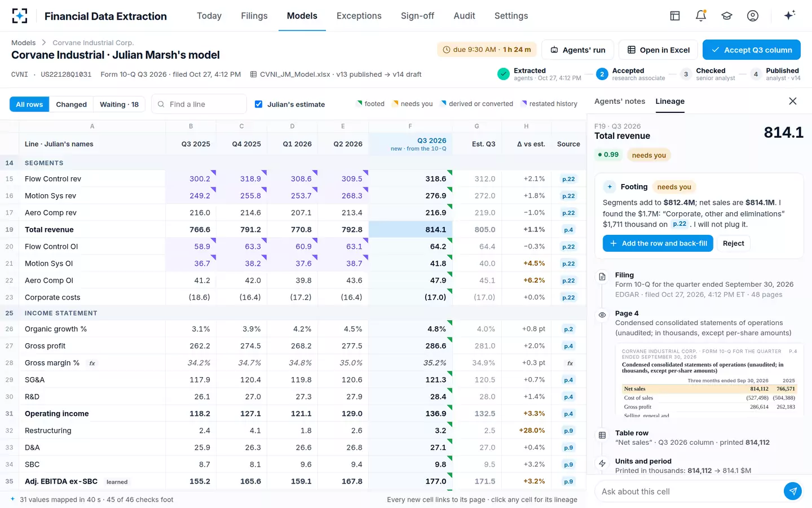Open the p.22 link in Footing note
The height and width of the screenshot is (508, 812).
point(679,224)
